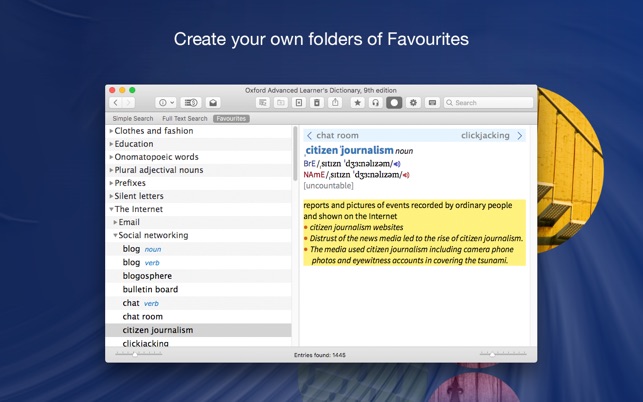Click the right chevron beside clickjacking
643x402 pixels.
(520, 135)
